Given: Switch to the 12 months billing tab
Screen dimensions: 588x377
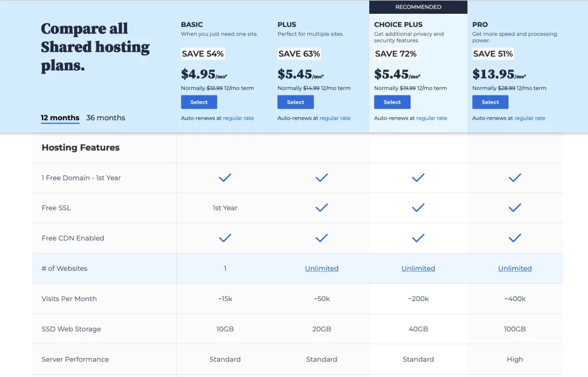Looking at the screenshot, I should point(60,118).
